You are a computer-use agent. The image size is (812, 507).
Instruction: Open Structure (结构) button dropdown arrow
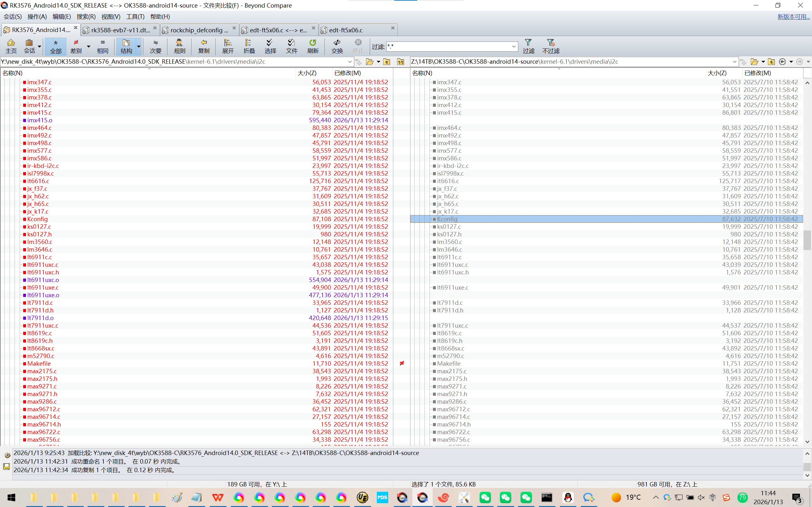[x=139, y=46]
